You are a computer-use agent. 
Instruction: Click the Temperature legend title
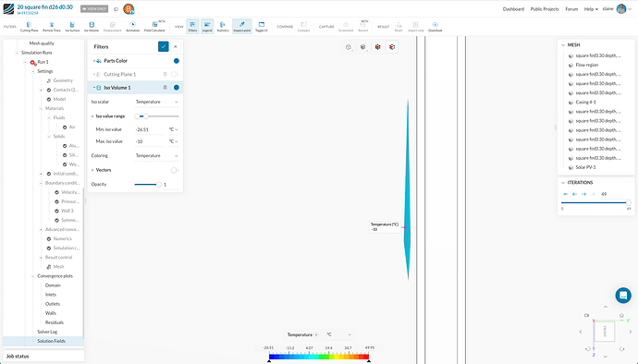point(300,334)
